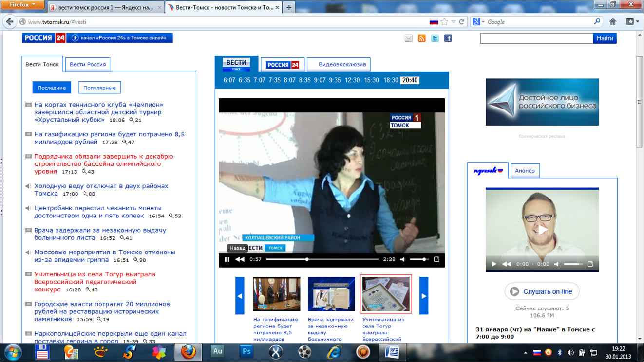Image resolution: width=644 pixels, height=362 pixels.
Task: Adjust the Vesti video volume slider
Action: (419, 259)
